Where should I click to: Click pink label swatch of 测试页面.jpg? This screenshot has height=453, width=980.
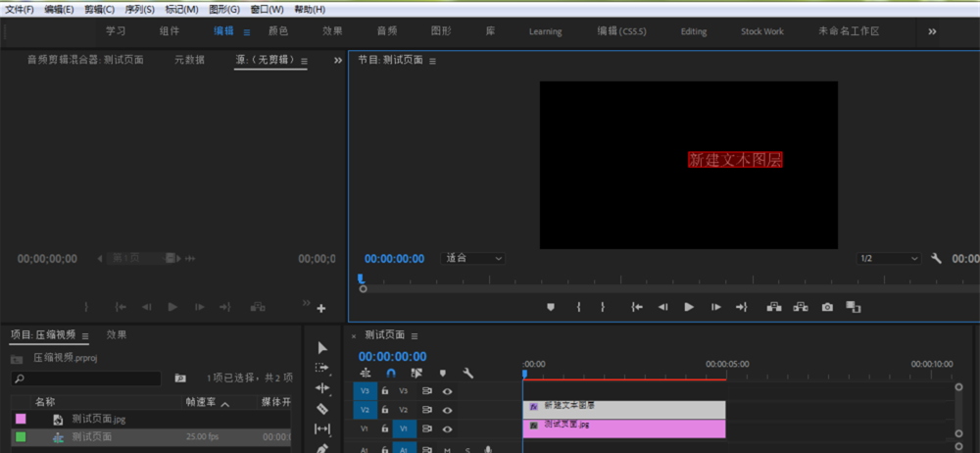click(x=21, y=419)
